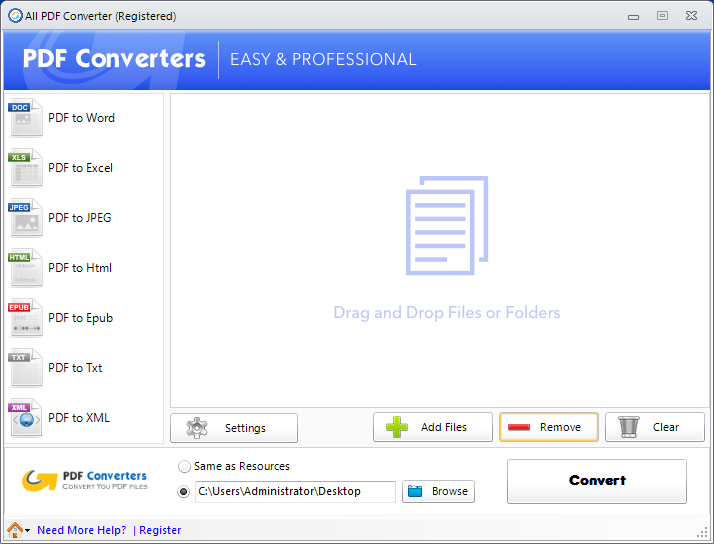Click the Remove button
714x544 pixels.
[549, 427]
